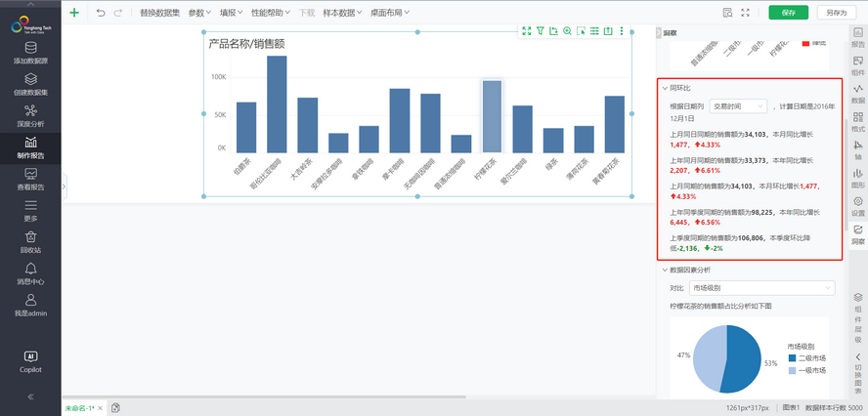Open the 参数 dropdown menu

pos(199,13)
